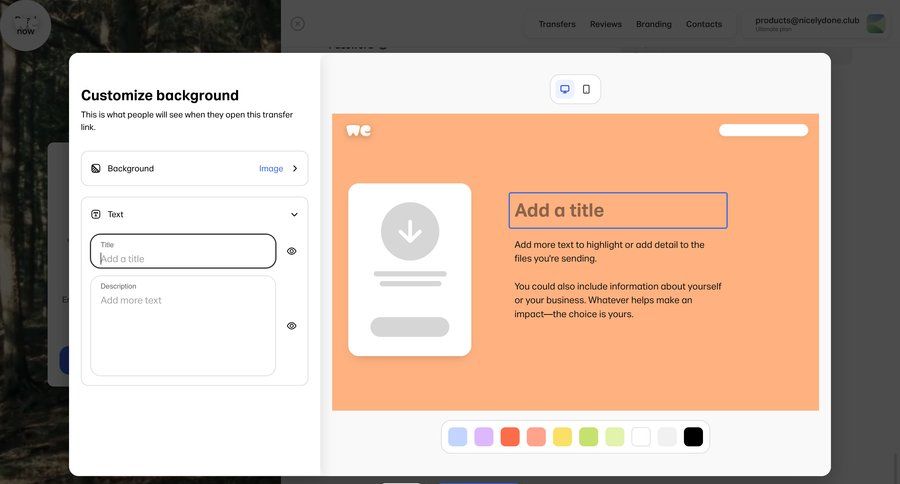The width and height of the screenshot is (900, 484).
Task: Open the Branding tab
Action: (x=654, y=24)
